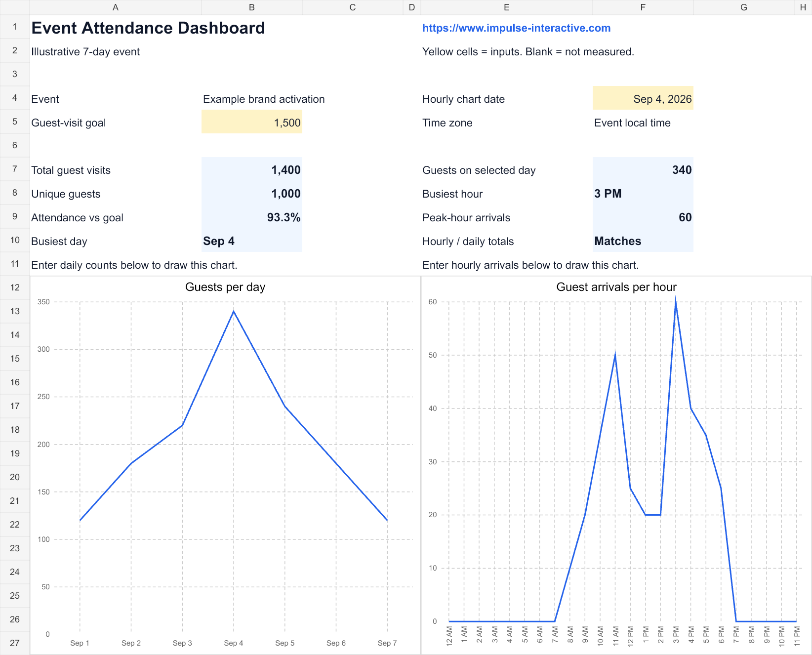
Task: Click the Time zone label
Action: coord(447,123)
